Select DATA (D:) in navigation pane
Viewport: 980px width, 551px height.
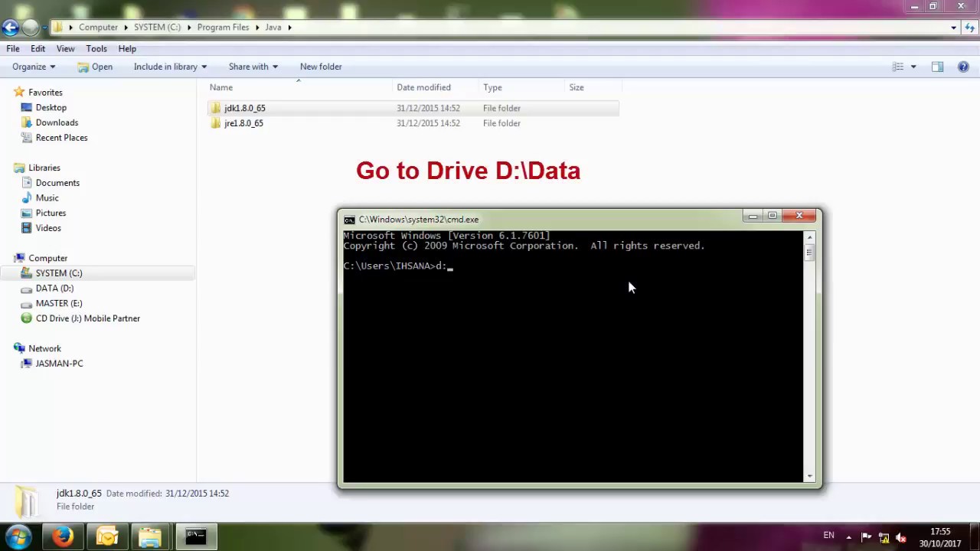coord(54,289)
